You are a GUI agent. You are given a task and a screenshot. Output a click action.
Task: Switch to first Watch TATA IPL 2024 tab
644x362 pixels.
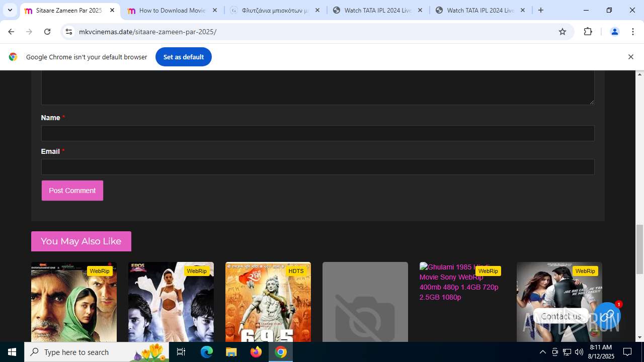point(377,10)
